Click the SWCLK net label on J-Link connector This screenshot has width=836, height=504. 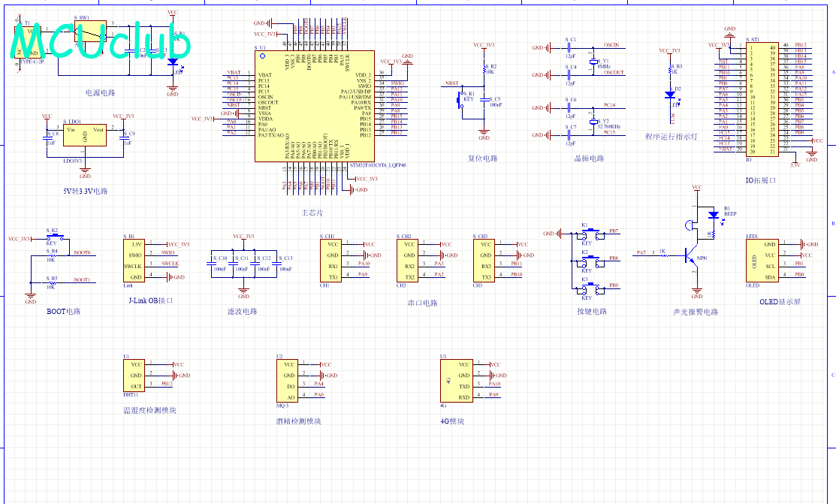click(x=170, y=264)
